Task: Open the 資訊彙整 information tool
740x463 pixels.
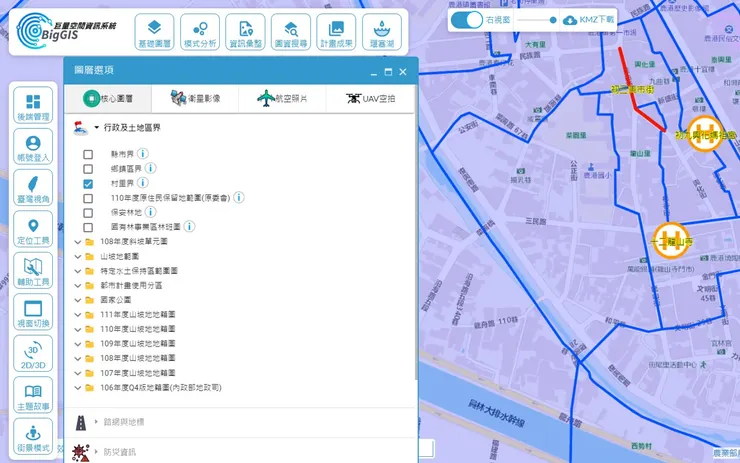Action: point(245,32)
